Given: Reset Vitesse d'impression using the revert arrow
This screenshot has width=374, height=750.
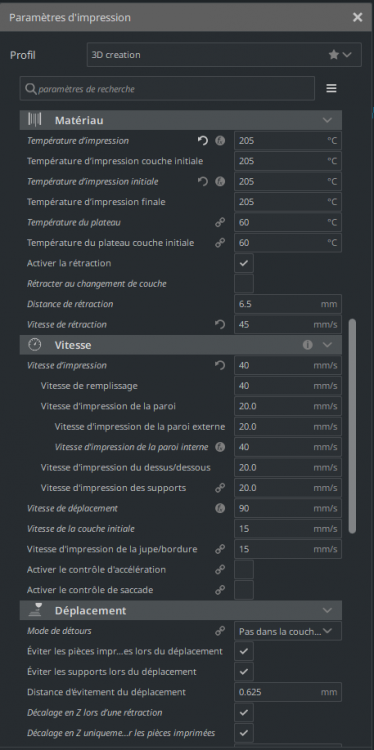Looking at the screenshot, I should click(x=220, y=365).
